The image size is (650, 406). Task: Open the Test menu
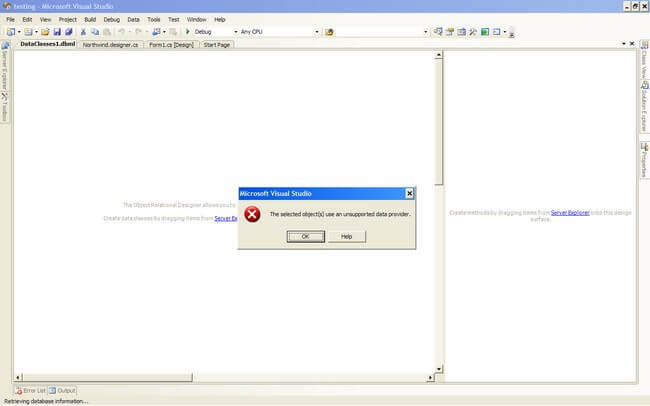(x=174, y=19)
